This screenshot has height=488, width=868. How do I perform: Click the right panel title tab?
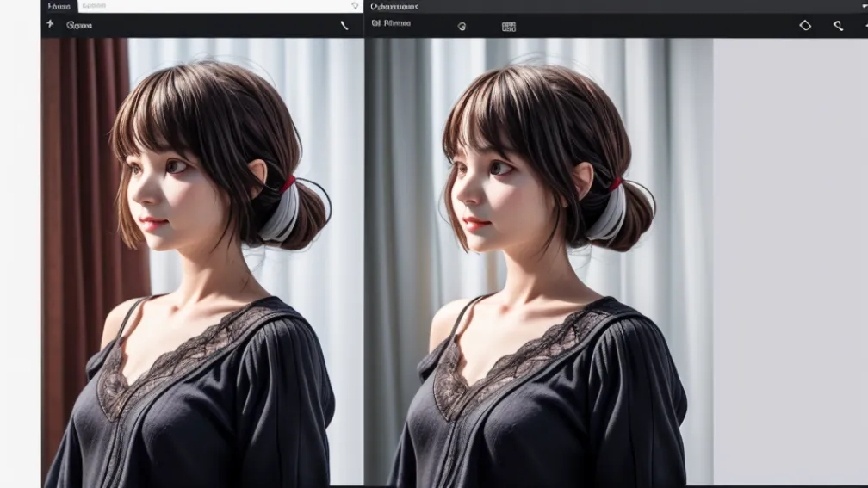point(394,7)
